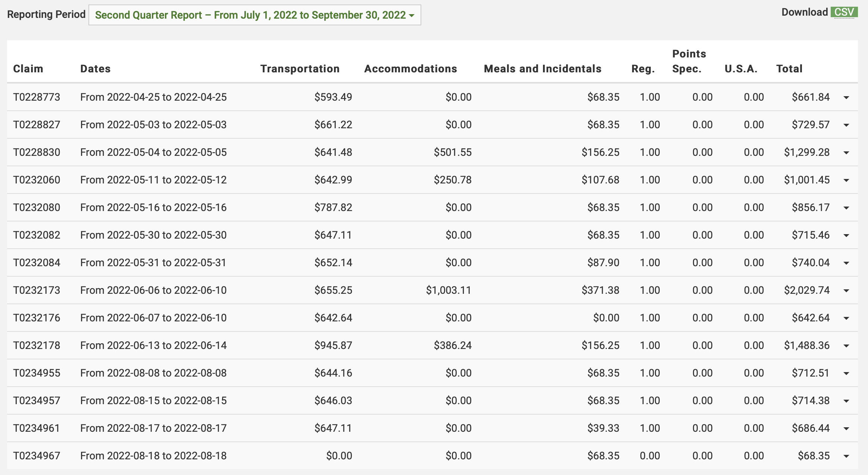The height and width of the screenshot is (475, 868).
Task: Expand the $2,029.74 total row
Action: click(x=846, y=291)
